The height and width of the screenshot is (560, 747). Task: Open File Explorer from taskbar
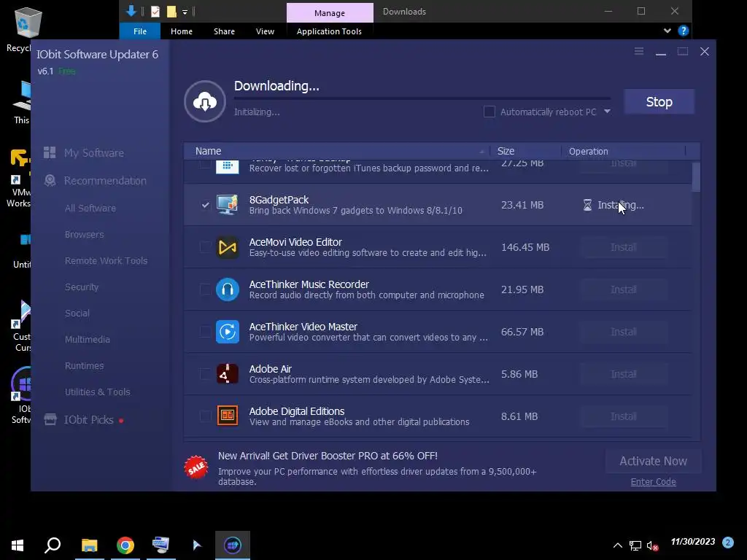click(89, 545)
